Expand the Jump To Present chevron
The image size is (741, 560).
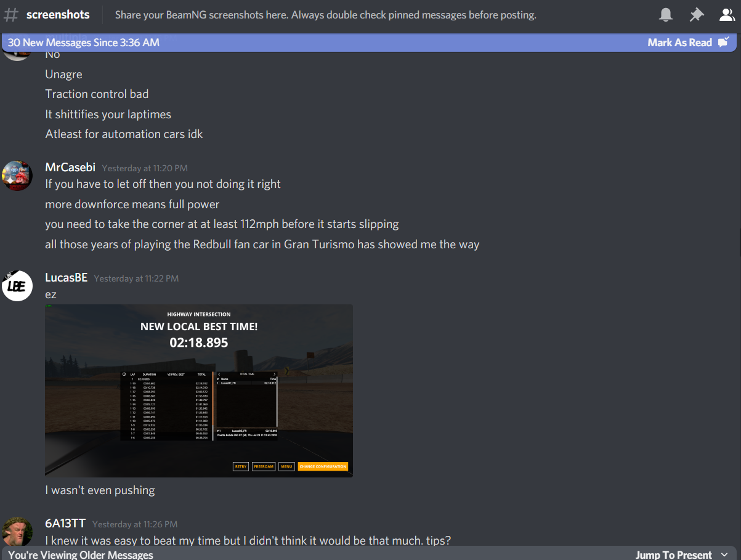pos(725,554)
